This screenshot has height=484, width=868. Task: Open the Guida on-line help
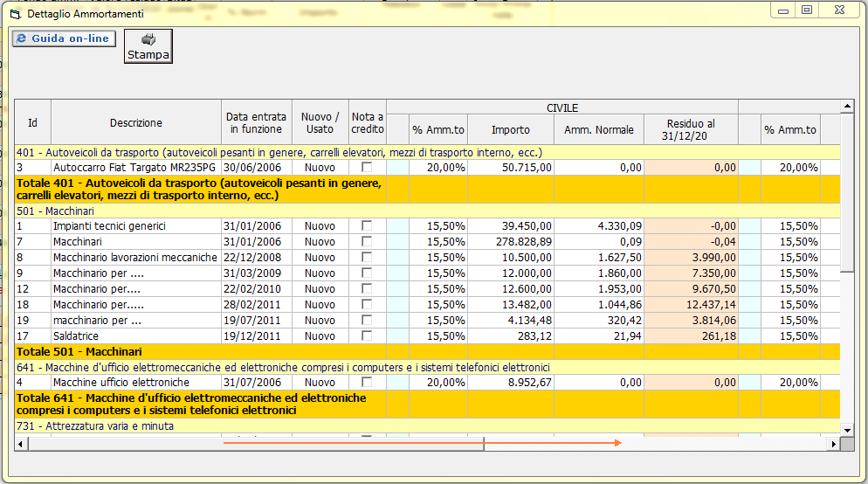click(x=64, y=39)
